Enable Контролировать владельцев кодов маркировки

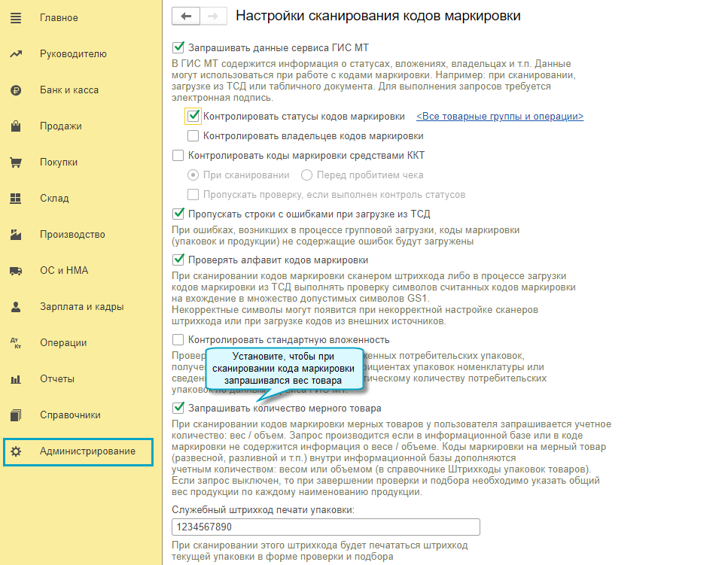pyautogui.click(x=193, y=136)
